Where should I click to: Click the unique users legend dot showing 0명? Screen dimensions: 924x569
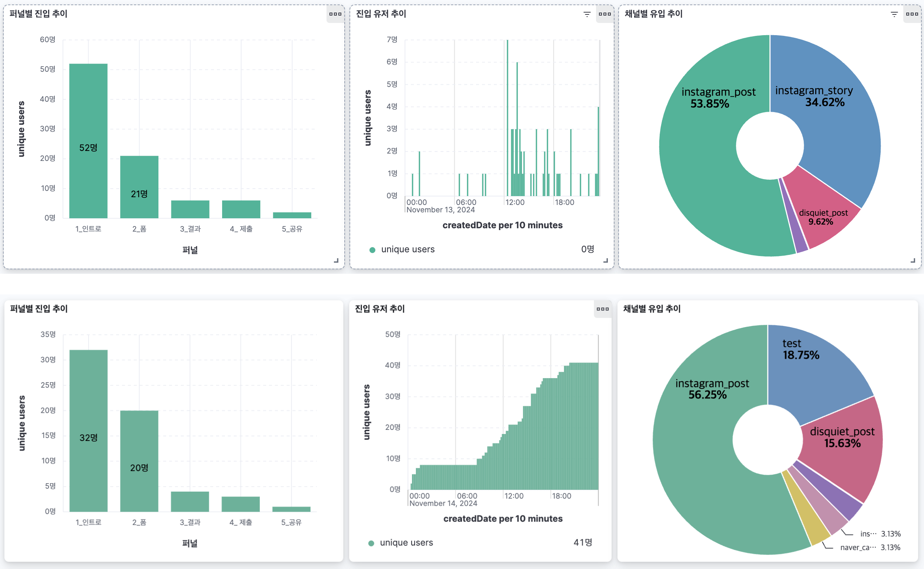[x=372, y=250]
